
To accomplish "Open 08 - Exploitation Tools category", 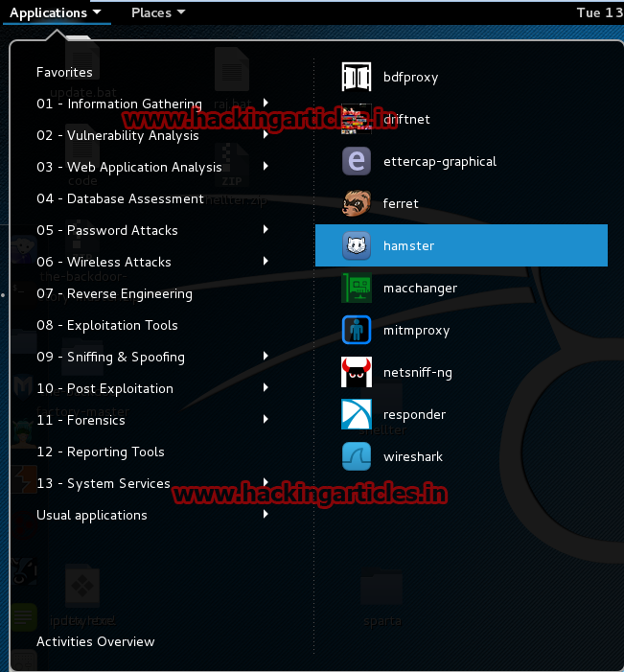I will pos(107,325).
